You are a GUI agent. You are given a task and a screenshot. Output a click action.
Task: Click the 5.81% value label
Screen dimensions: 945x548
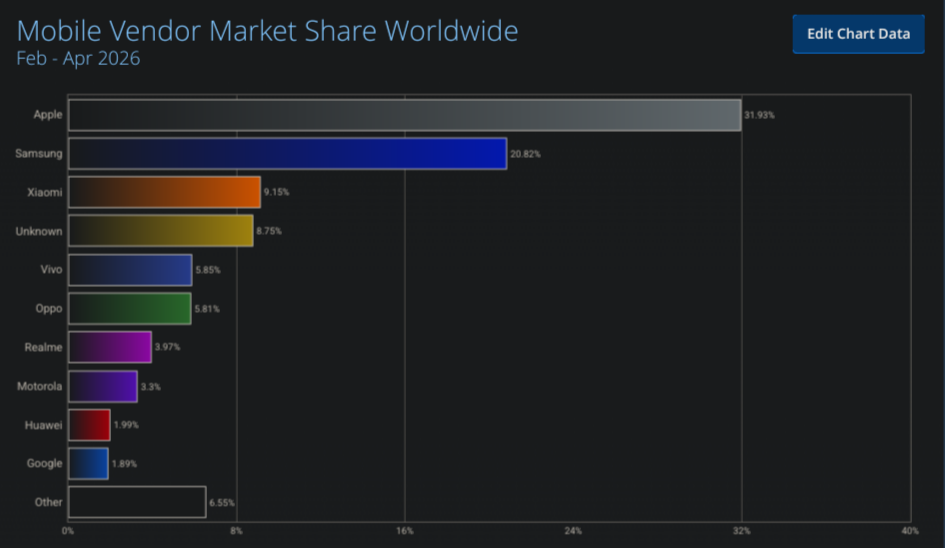click(207, 309)
